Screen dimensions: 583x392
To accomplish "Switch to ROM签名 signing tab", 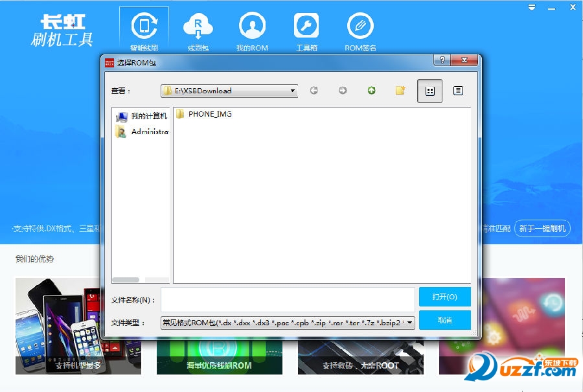I will 360,30.
